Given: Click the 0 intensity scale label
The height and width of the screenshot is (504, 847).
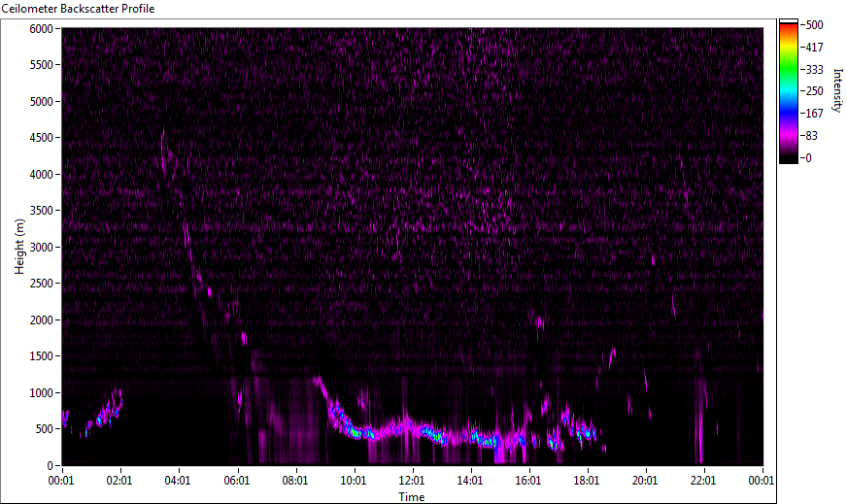Looking at the screenshot, I should [x=809, y=157].
